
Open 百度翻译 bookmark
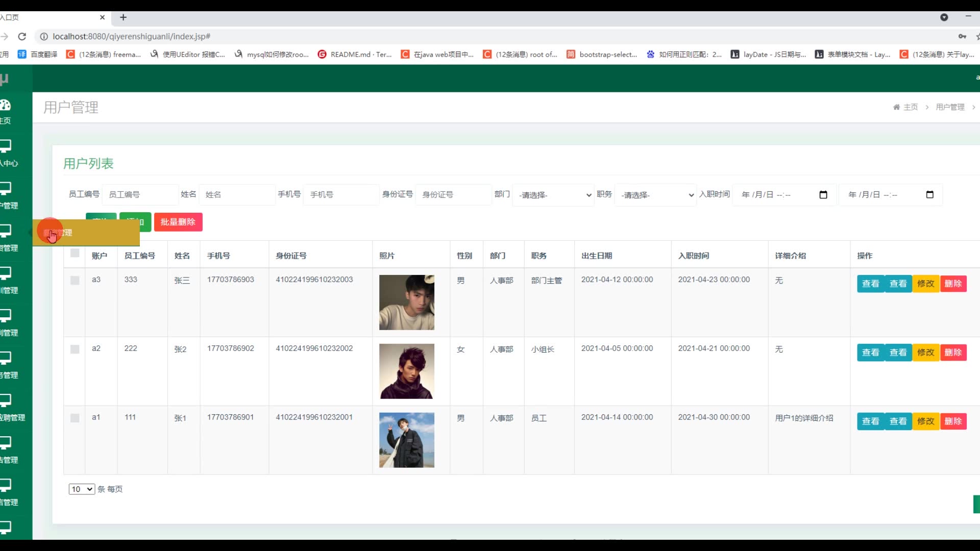click(38, 54)
